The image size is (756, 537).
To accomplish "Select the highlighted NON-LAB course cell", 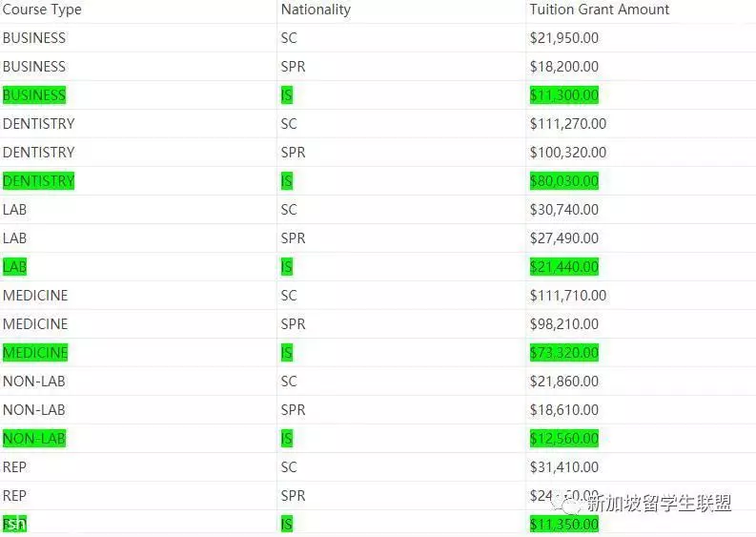I will coord(34,439).
